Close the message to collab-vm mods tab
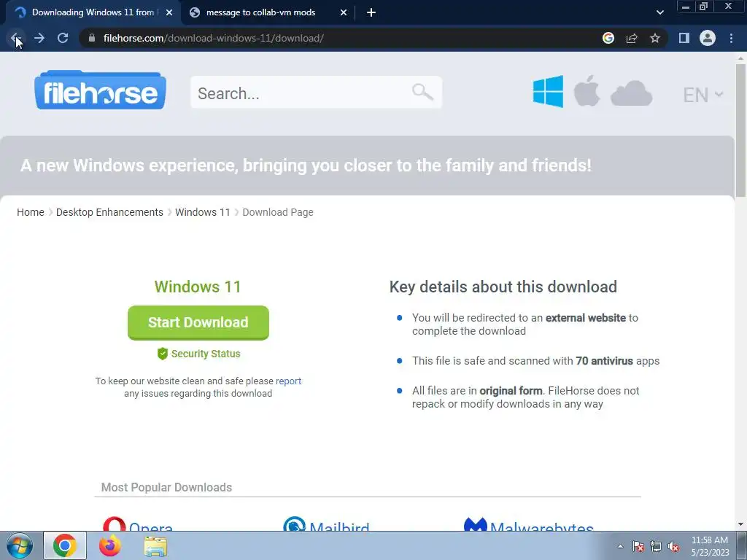Screen dimensions: 747x560 tap(344, 12)
